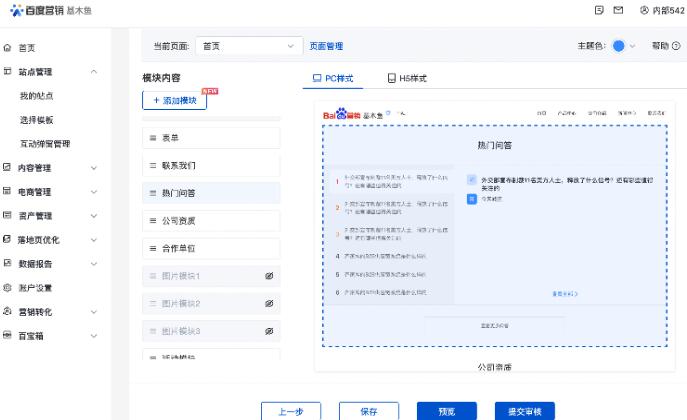Click the 账户设置 gear icon in sidebar
Image resolution: width=687 pixels, height=420 pixels.
click(x=8, y=288)
